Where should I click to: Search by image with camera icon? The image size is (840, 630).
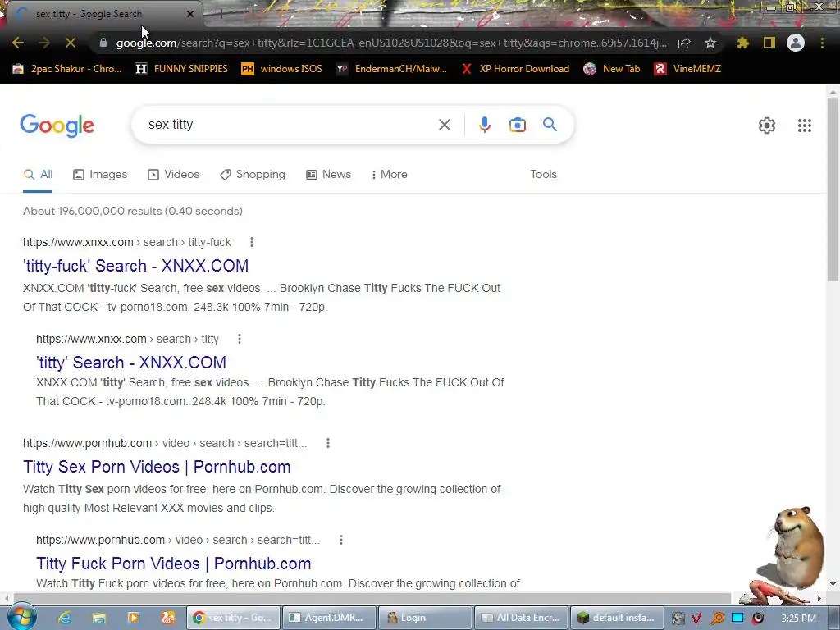(x=517, y=125)
